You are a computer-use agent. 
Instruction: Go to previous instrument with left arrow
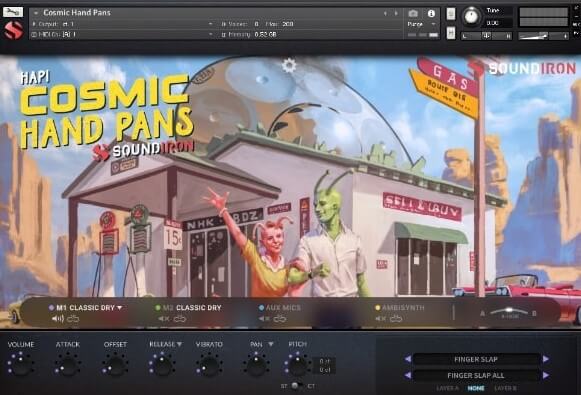385,13
